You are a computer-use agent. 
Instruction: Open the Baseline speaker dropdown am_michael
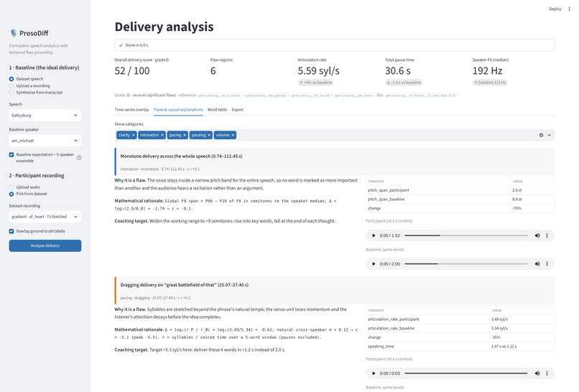tap(45, 141)
